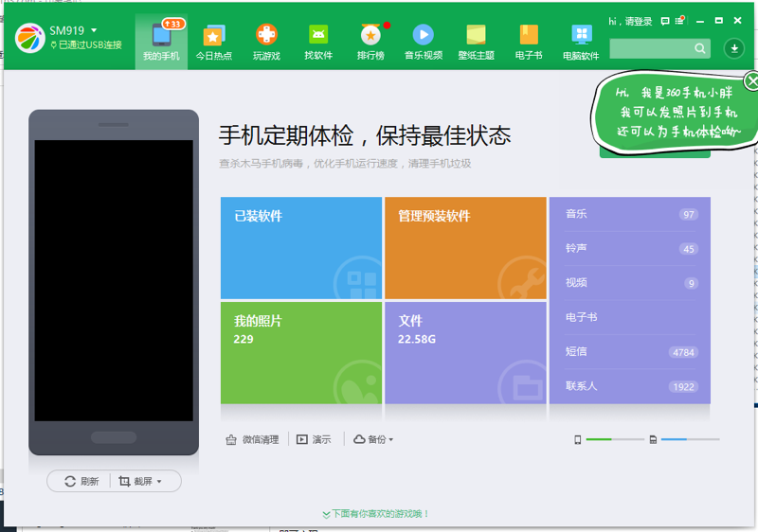Open the 排行榜 tab
The height and width of the screenshot is (532, 758).
(370, 42)
